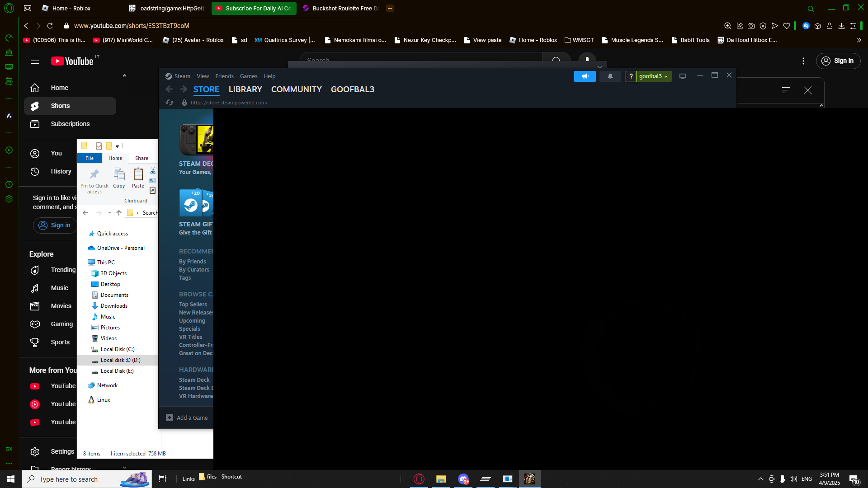Open YouTube Subscriptions in sidebar
The image size is (868, 488).
(70, 124)
